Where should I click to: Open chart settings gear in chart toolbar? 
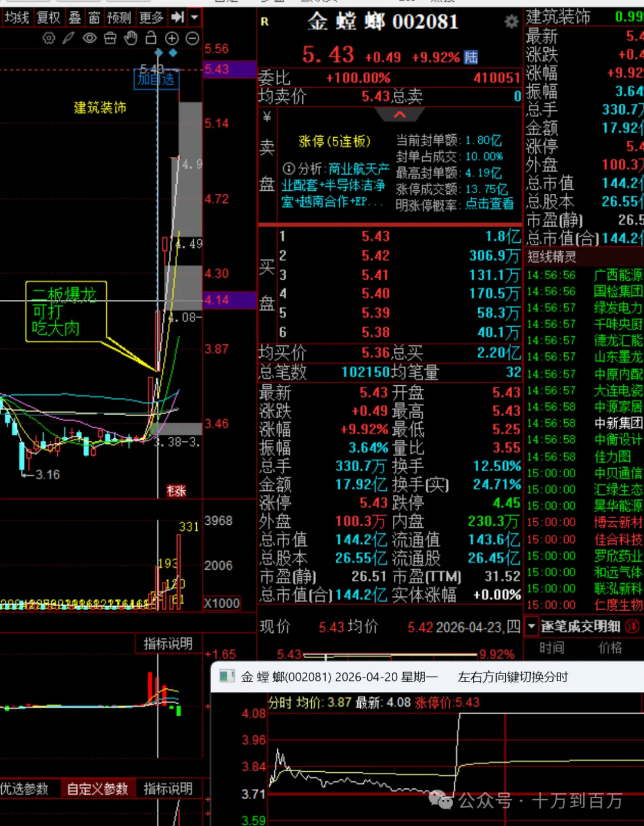coord(49,38)
